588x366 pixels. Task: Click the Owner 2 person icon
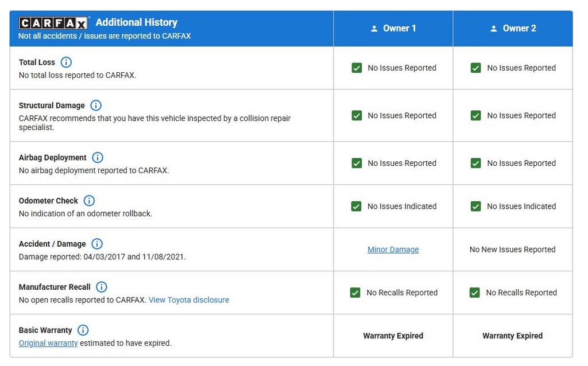pyautogui.click(x=494, y=29)
